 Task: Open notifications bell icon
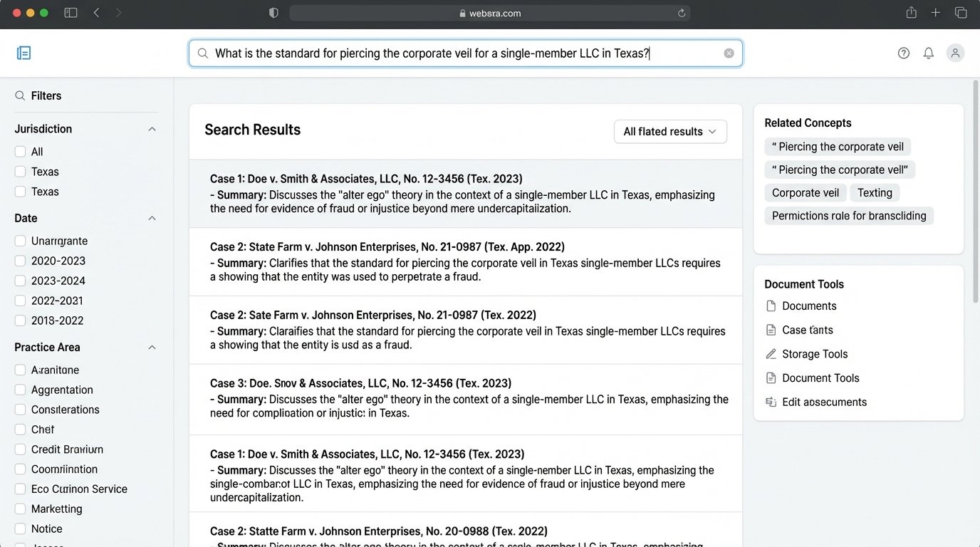(929, 53)
